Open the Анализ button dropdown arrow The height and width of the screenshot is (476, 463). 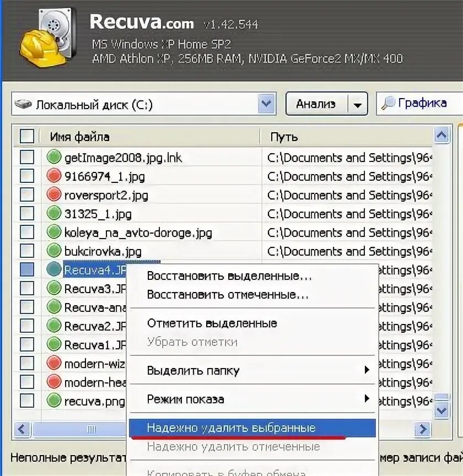(x=358, y=104)
